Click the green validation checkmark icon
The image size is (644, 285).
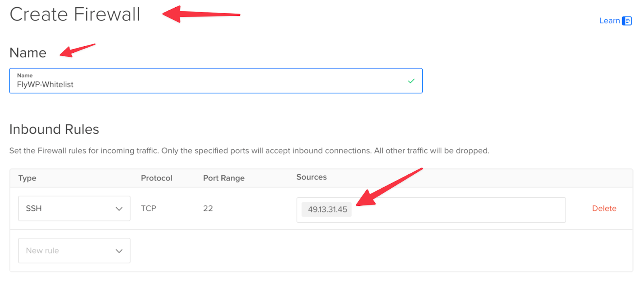click(411, 81)
